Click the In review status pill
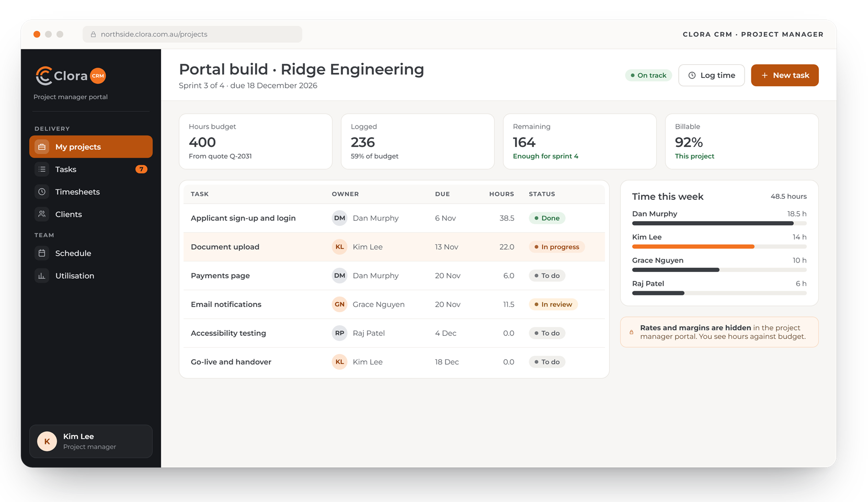This screenshot has width=868, height=502. (553, 304)
